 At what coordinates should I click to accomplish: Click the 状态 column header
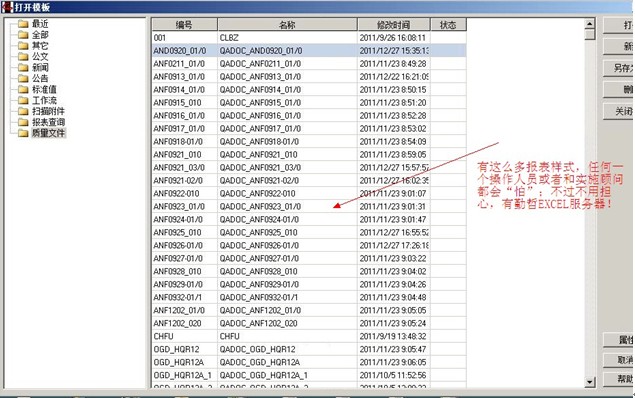tap(448, 25)
